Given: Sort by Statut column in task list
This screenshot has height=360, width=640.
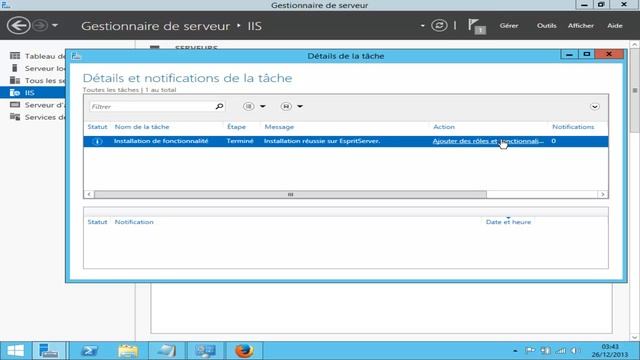Looking at the screenshot, I should click(97, 127).
